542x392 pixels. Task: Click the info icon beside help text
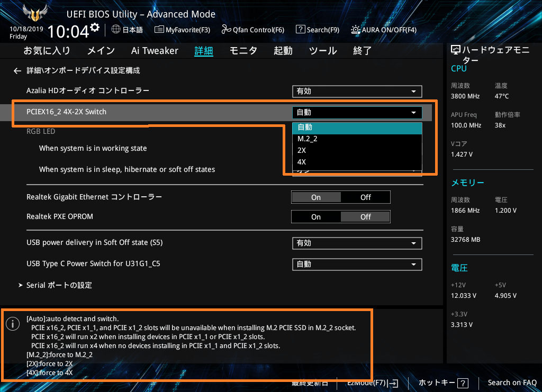13,324
